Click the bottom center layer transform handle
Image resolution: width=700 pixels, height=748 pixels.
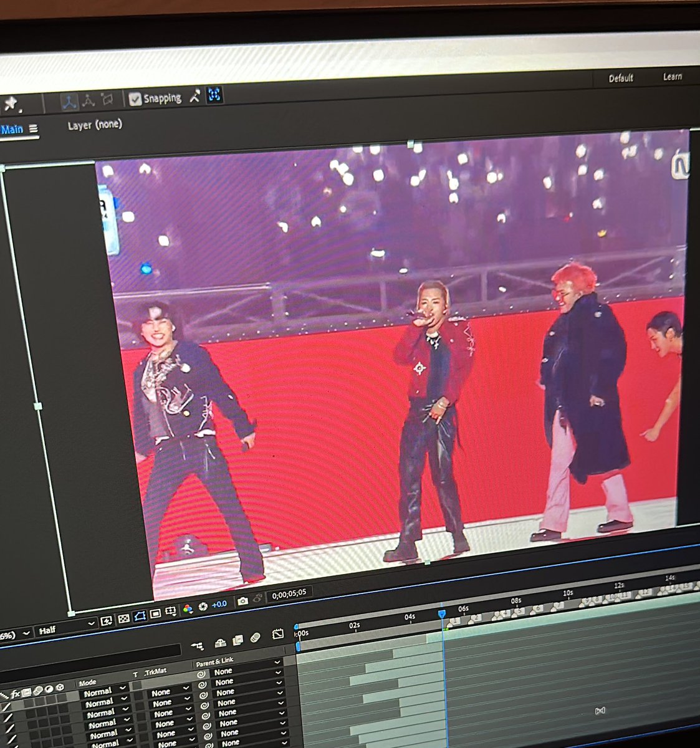tap(427, 562)
